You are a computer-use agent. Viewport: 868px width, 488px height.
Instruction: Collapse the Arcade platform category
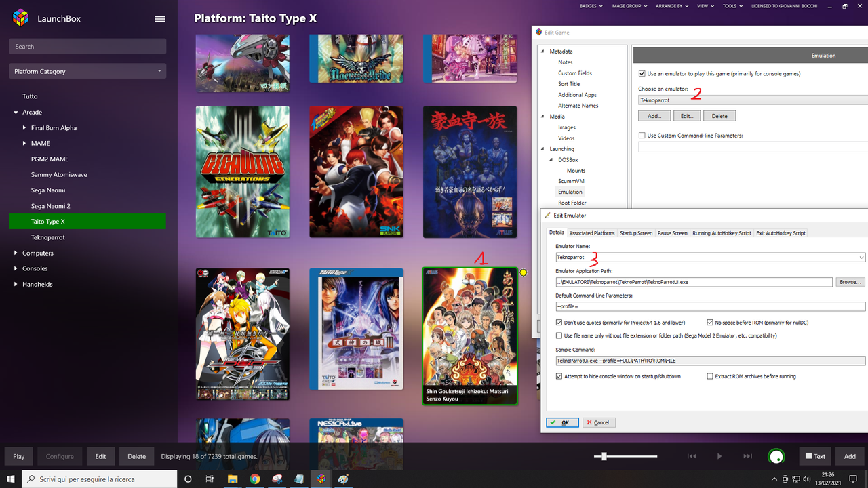click(16, 113)
